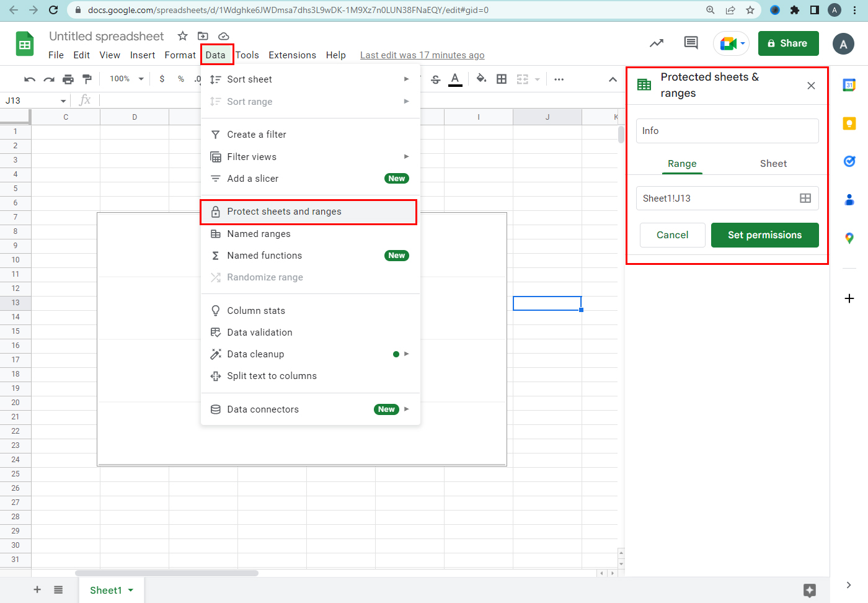
Task: Select the paint format tool
Action: (x=87, y=79)
